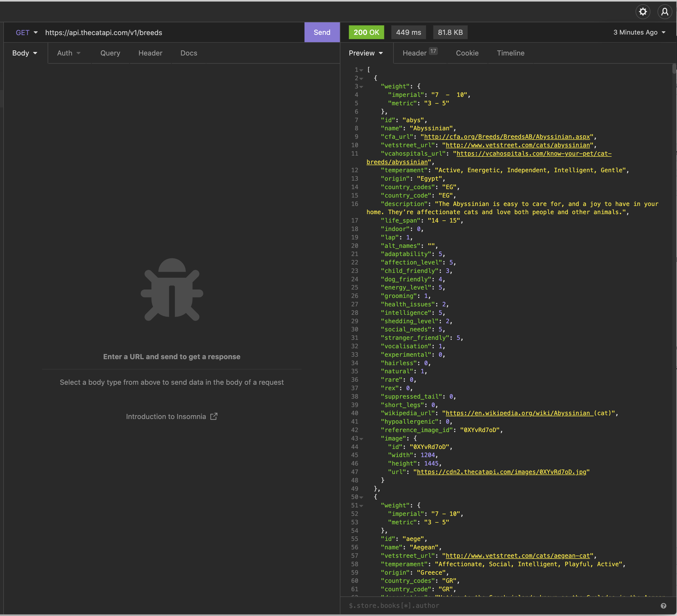Click the 449 ms response time tag
Viewport: 677px width, 616px height.
pos(408,32)
